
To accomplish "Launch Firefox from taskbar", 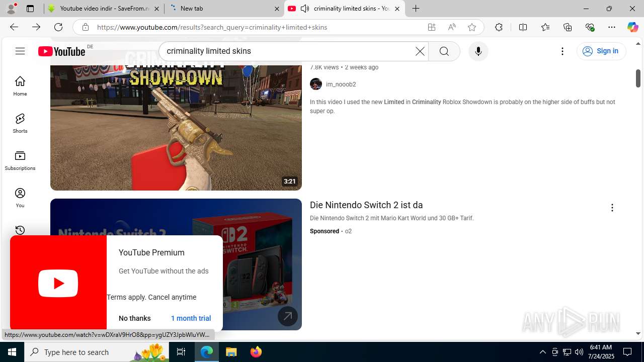I will tap(256, 352).
